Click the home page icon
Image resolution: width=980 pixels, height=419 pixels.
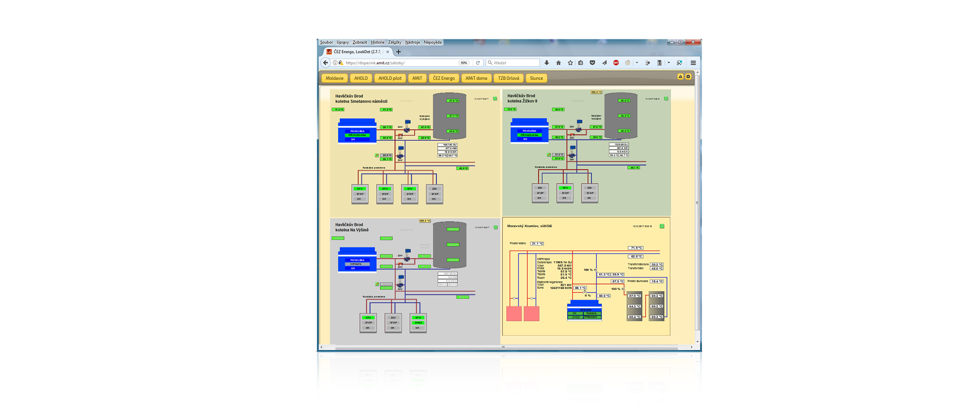(558, 63)
